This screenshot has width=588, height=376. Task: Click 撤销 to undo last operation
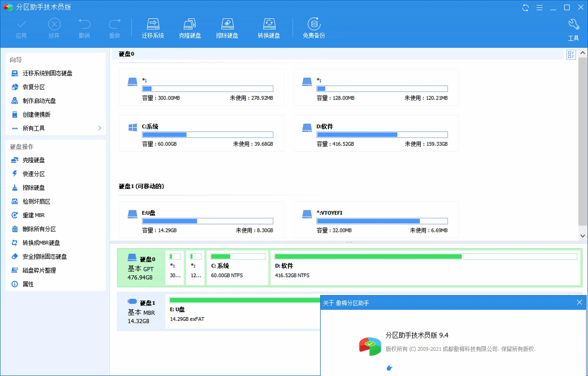pos(85,28)
